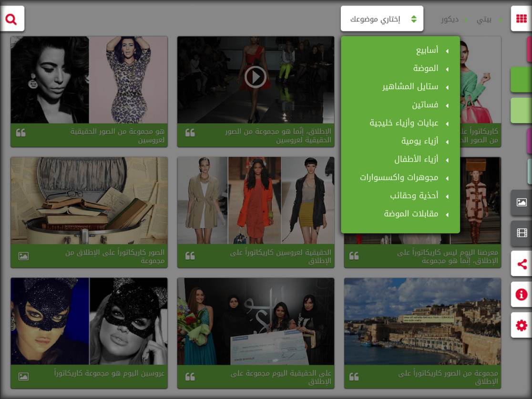Viewport: 532px width, 399px height.
Task: Open the video film-strip sidebar icon
Action: point(522,233)
